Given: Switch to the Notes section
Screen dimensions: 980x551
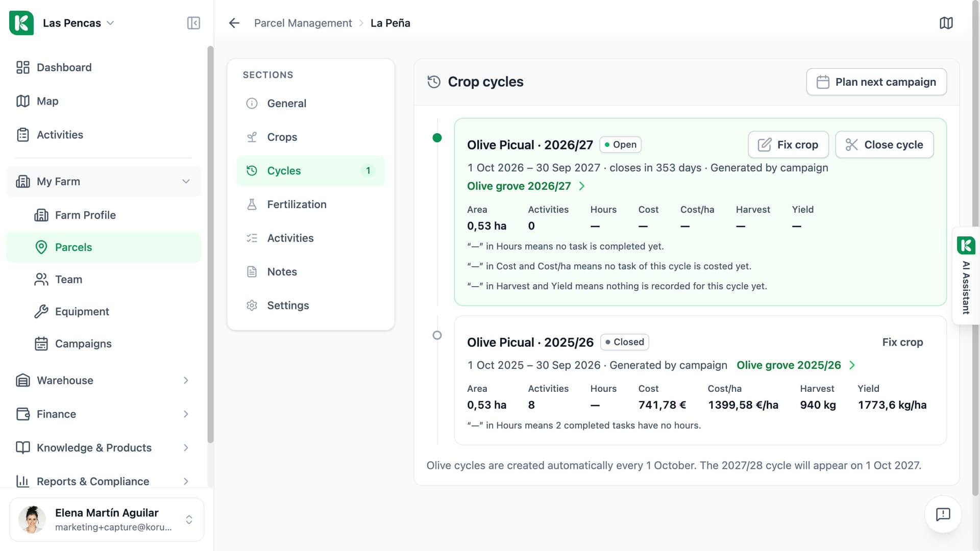Looking at the screenshot, I should click(x=310, y=272).
